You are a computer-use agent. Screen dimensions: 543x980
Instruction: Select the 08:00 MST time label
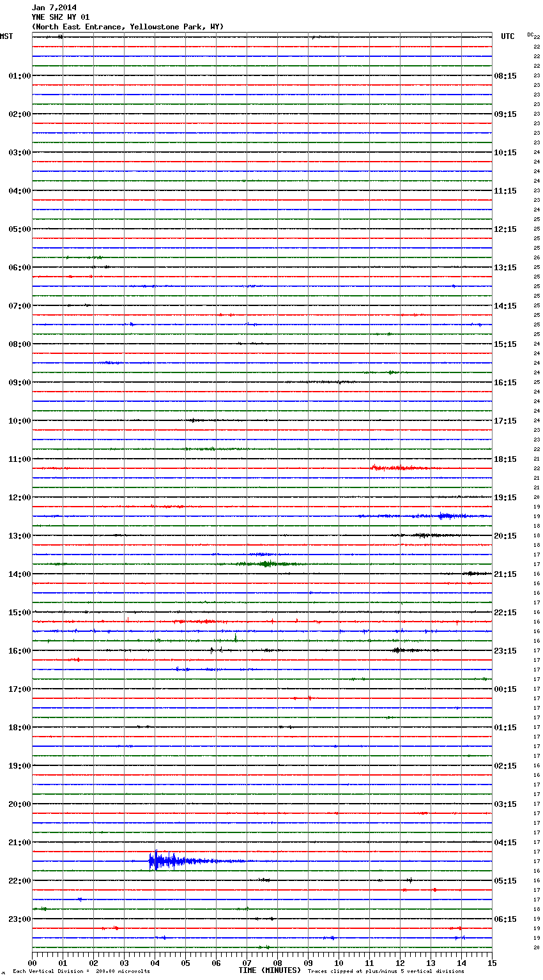pyautogui.click(x=20, y=344)
